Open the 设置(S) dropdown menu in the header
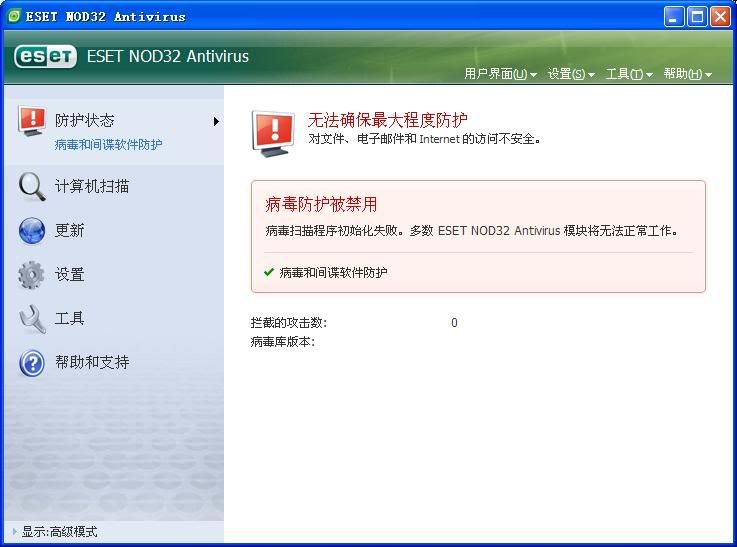737x547 pixels. coord(571,74)
